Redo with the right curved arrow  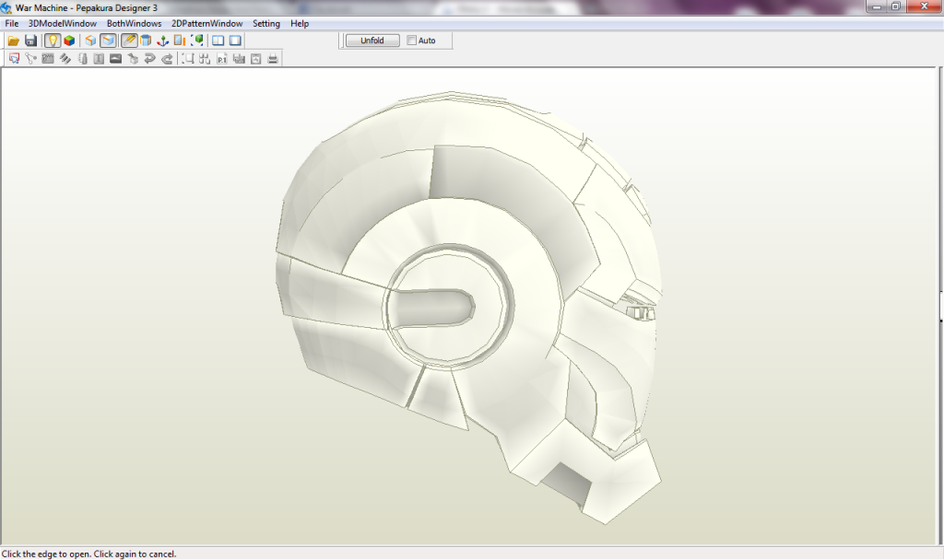pyautogui.click(x=168, y=58)
